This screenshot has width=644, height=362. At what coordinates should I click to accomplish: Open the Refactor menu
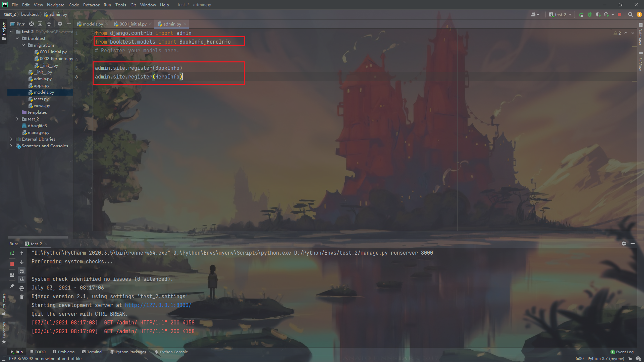[x=91, y=5]
